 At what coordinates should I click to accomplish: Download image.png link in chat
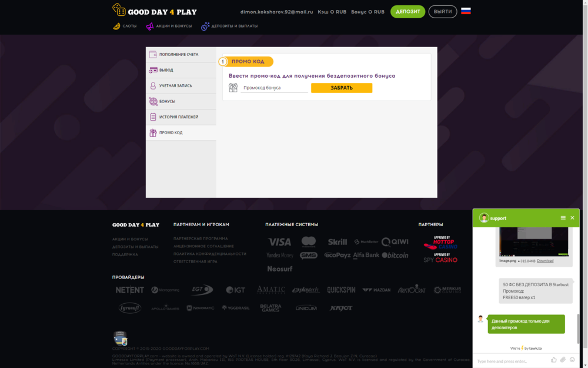coord(545,261)
